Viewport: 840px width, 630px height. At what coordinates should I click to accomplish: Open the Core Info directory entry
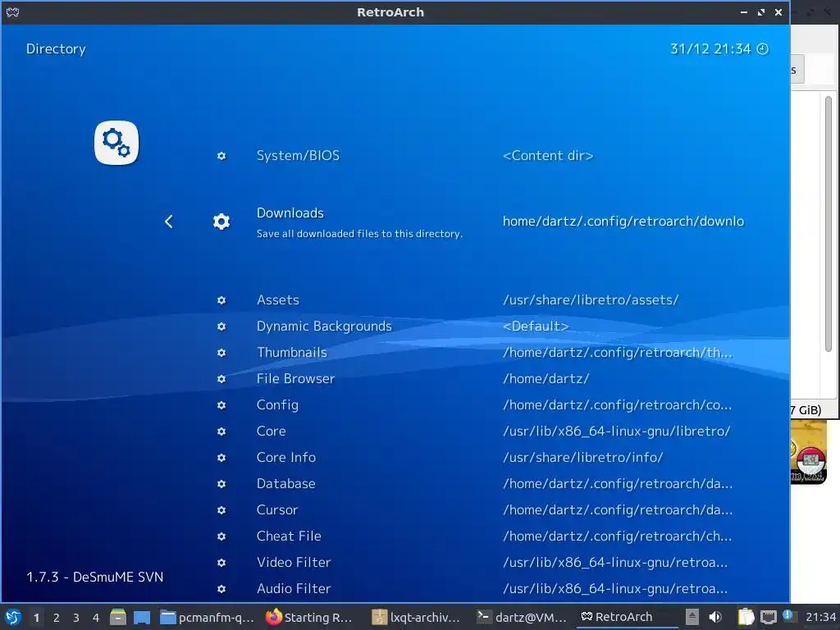pos(286,458)
